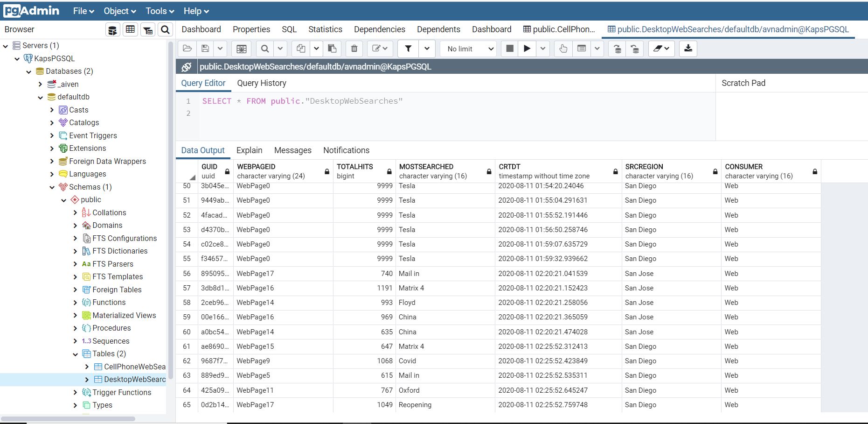Click the Save Data Changes grid icon
Image resolution: width=868 pixels, height=424 pixels.
[242, 49]
